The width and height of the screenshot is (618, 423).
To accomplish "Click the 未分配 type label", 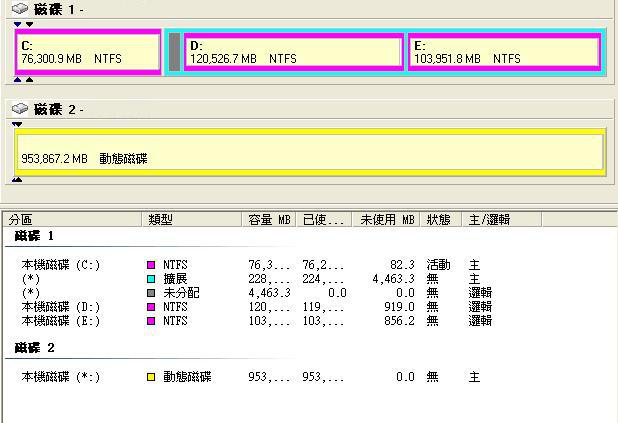I will [x=181, y=293].
